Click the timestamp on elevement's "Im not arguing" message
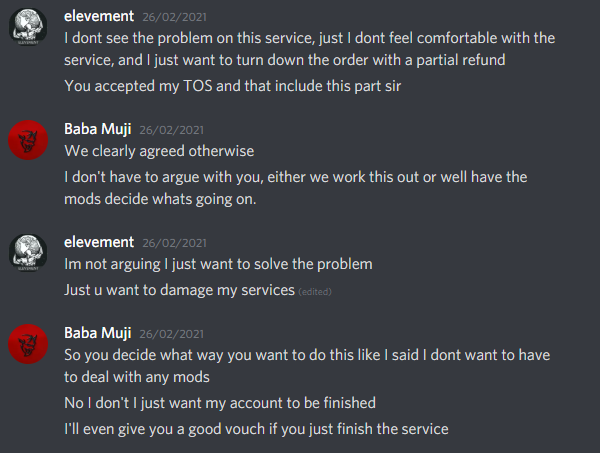The width and height of the screenshot is (600, 453). [174, 243]
